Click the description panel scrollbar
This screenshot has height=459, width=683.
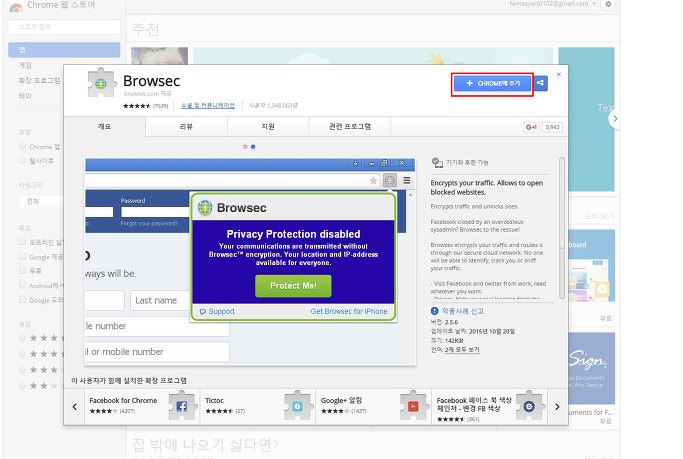click(562, 228)
